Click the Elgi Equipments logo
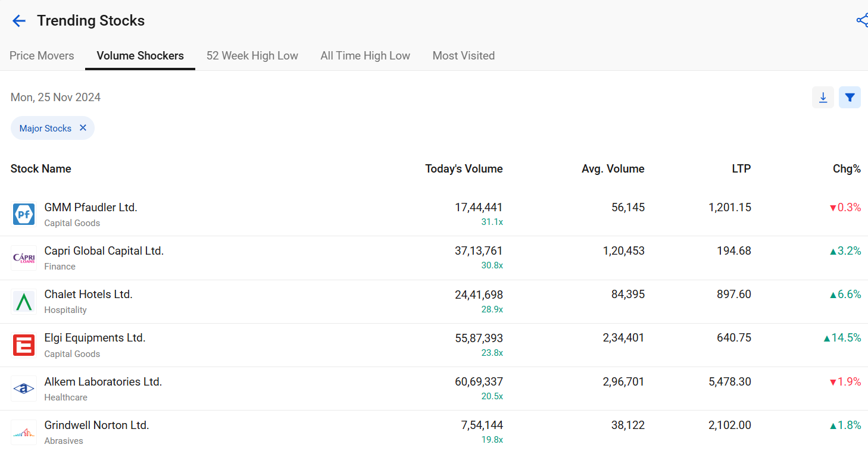Screen dimensions: 868x454 24,345
